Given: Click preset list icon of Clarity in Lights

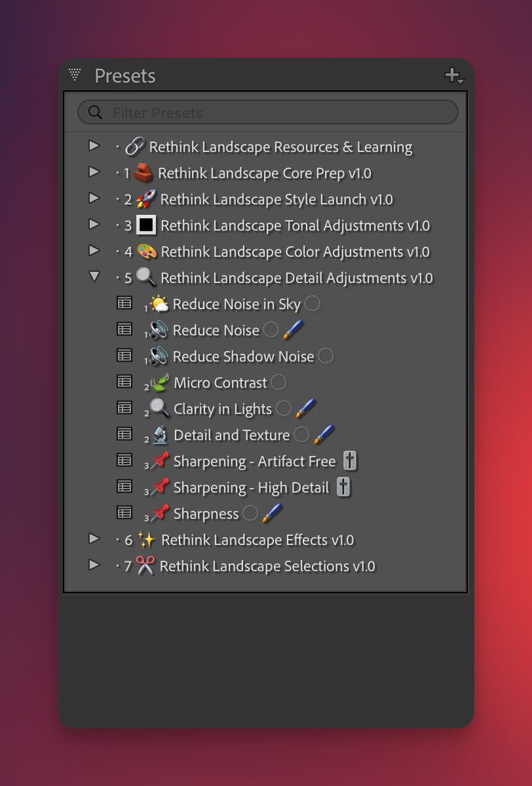Looking at the screenshot, I should click(x=124, y=407).
